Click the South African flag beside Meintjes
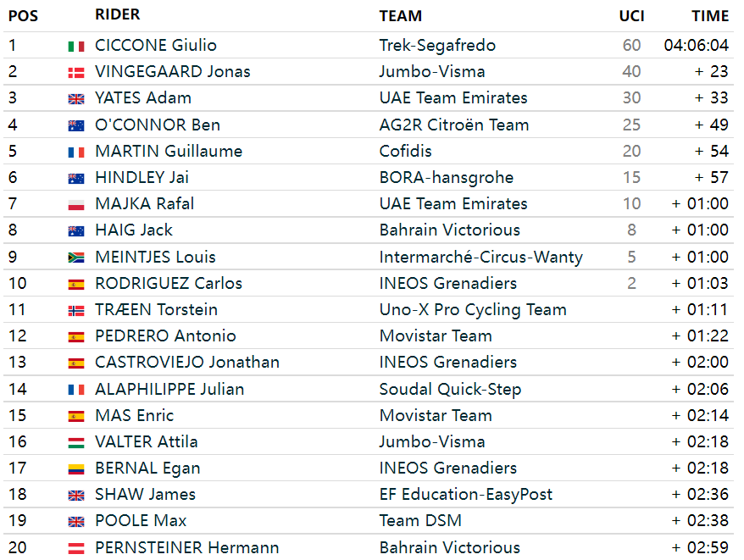This screenshot has width=744, height=560. coord(76,258)
